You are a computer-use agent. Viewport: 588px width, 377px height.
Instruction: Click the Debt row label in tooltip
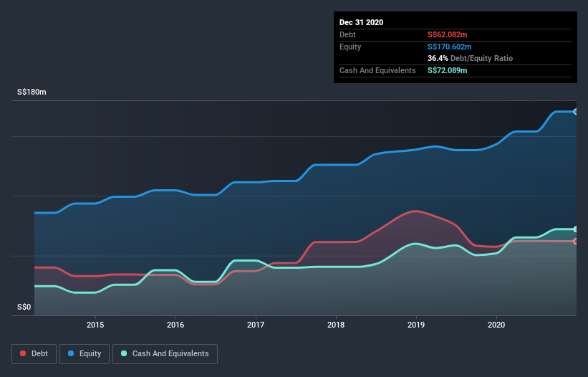coord(347,34)
